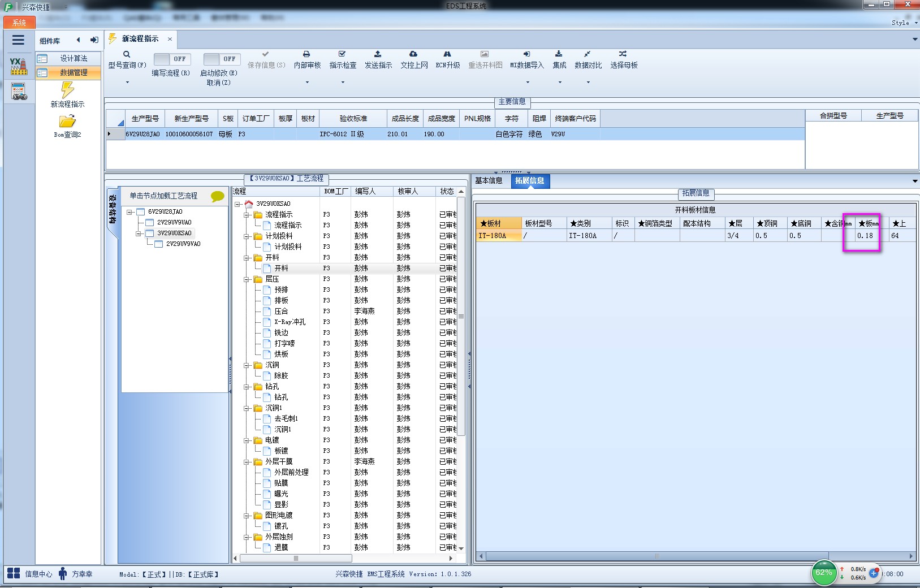The image size is (920, 588).
Task: Open dropdown arrow under 型号查询(F)
Action: (127, 83)
